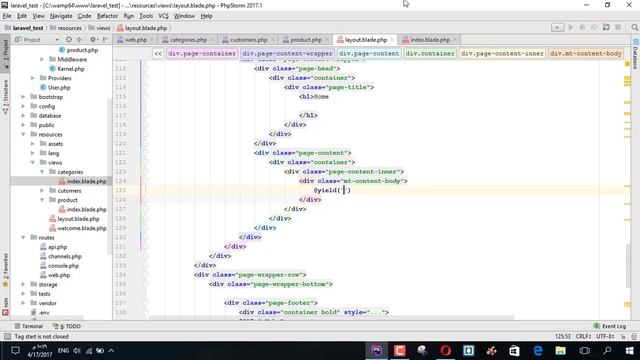Open Edge browser from the taskbar
Screen dimensions: 640x360
click(538, 351)
